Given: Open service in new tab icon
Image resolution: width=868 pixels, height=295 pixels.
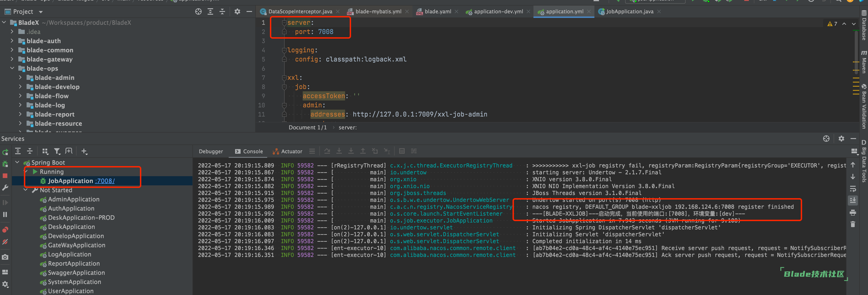Looking at the screenshot, I should pyautogui.click(x=69, y=151).
